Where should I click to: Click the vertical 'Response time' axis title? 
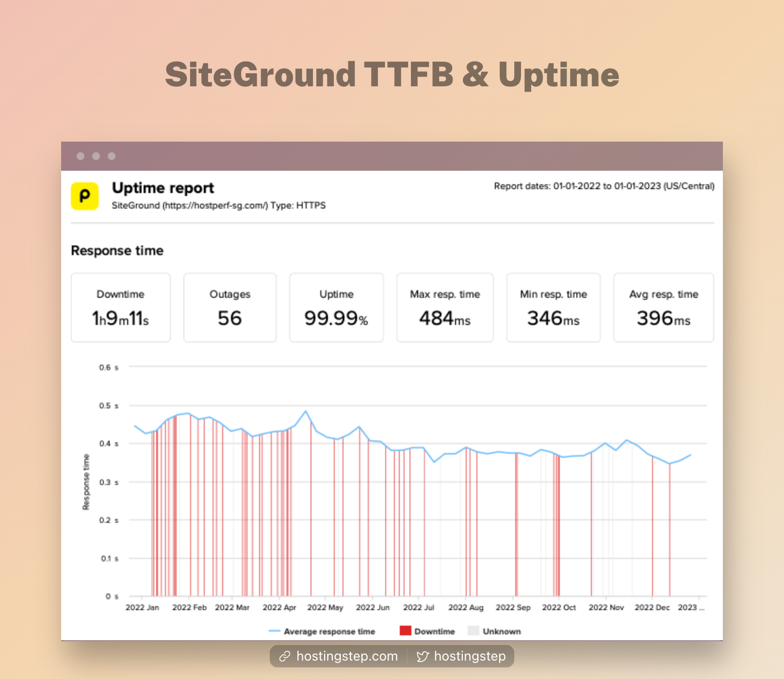tap(86, 482)
